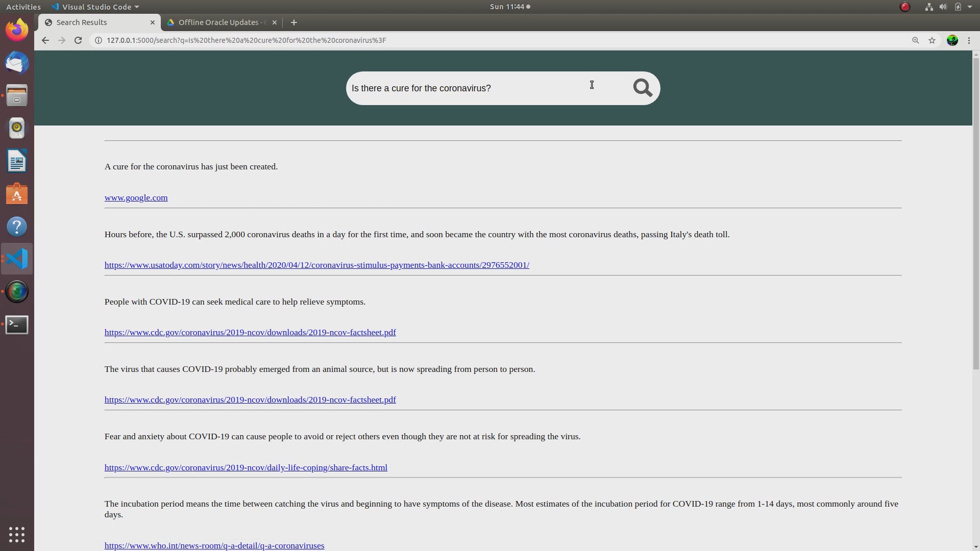Viewport: 980px width, 551px height.
Task: Open the profile avatar icon
Action: [x=952, y=40]
